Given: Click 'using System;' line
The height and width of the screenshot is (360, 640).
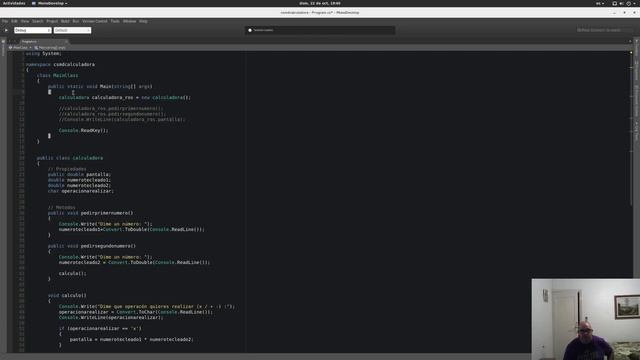Looking at the screenshot, I should 44,53.
